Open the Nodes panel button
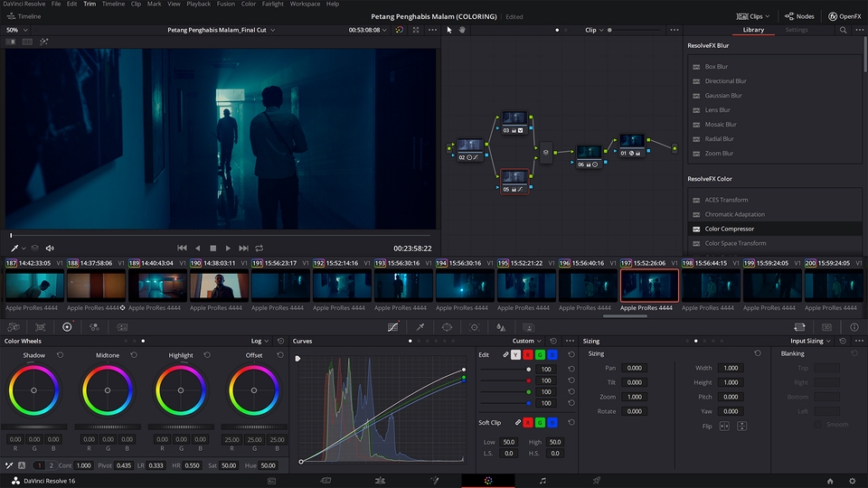 (799, 16)
